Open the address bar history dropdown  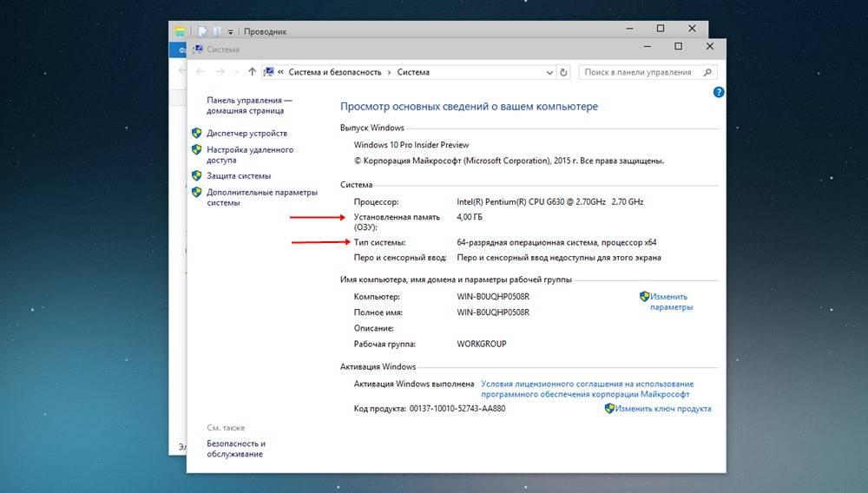point(549,73)
